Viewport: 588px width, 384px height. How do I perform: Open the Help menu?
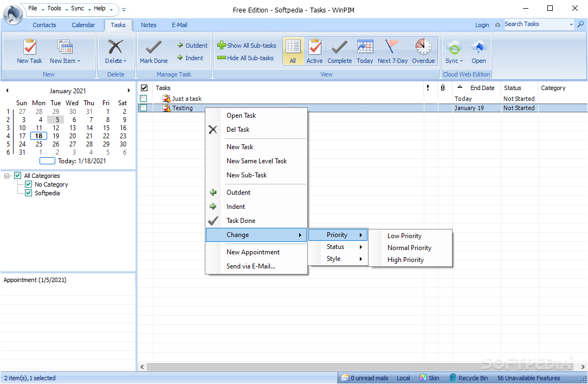coord(99,8)
